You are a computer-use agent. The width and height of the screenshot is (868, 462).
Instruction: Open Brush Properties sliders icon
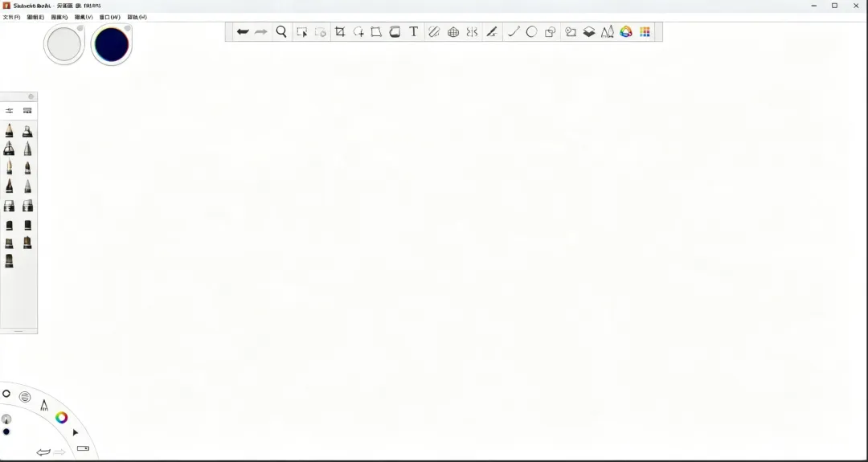[x=10, y=111]
